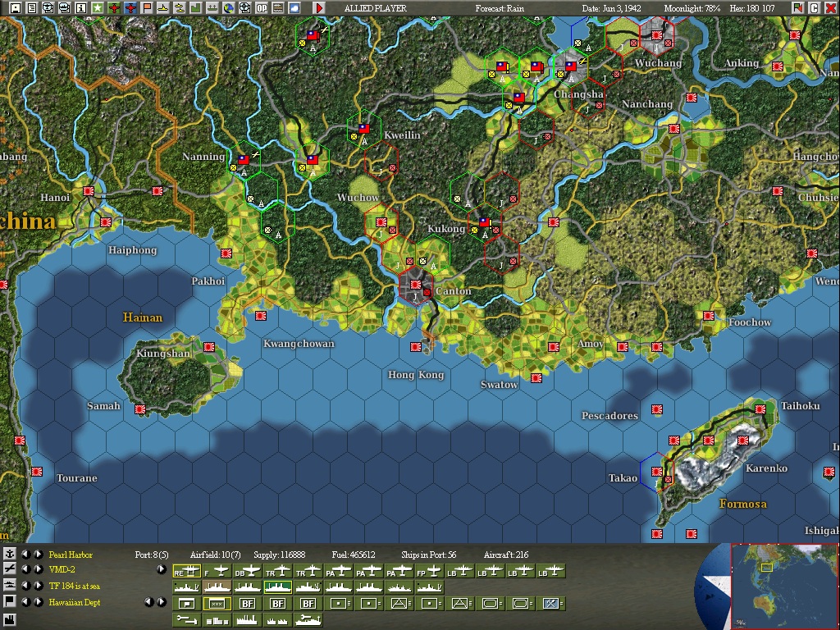Select the Chinese unit flag at Nanning

click(244, 160)
